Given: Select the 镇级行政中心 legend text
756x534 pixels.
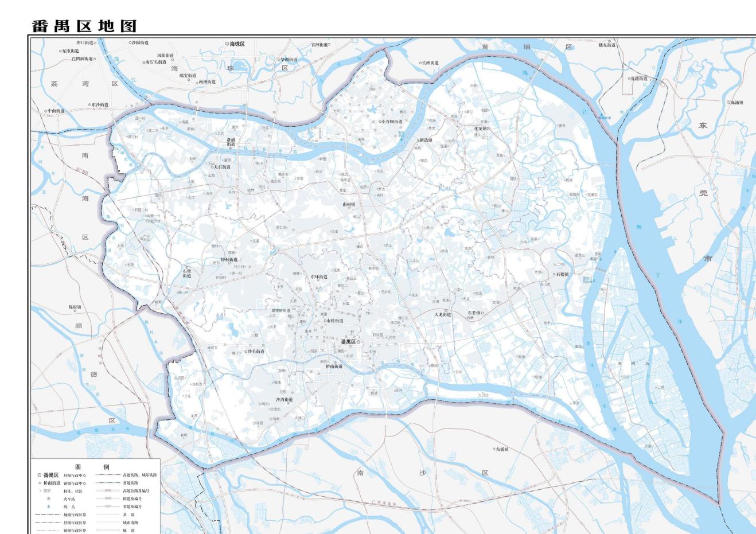Looking at the screenshot, I should [75, 484].
